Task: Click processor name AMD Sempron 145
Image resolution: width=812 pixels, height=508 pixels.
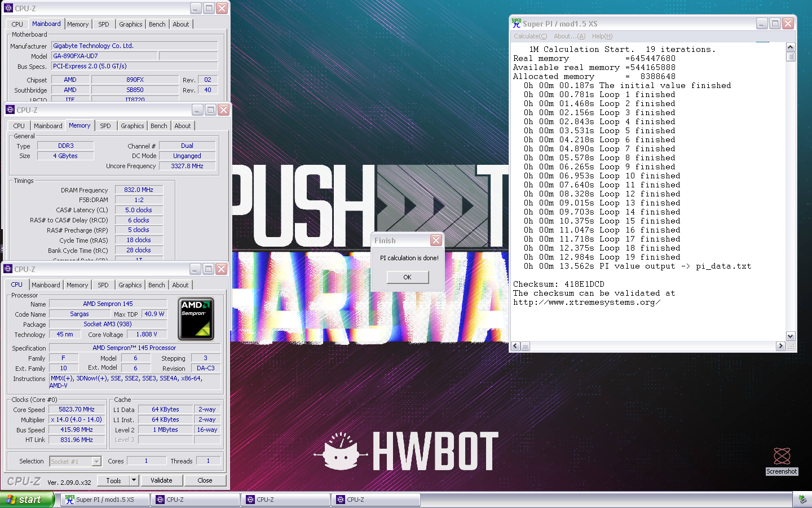Action: 108,304
